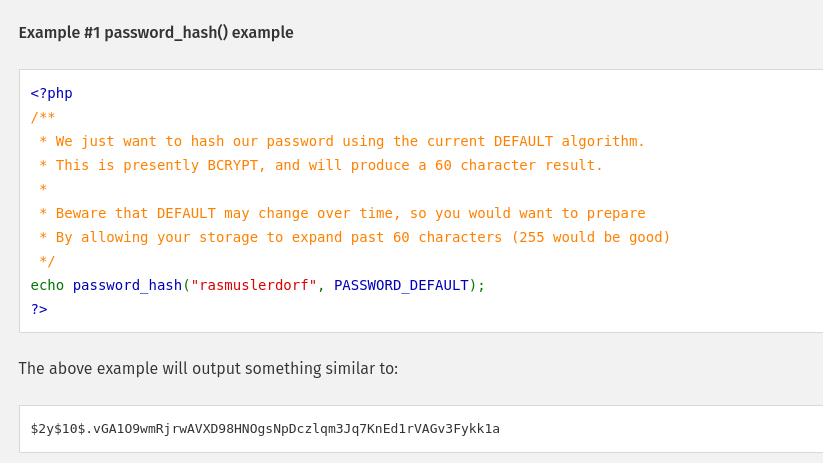Click the echo keyword in code
823x463 pixels.
[x=47, y=285]
